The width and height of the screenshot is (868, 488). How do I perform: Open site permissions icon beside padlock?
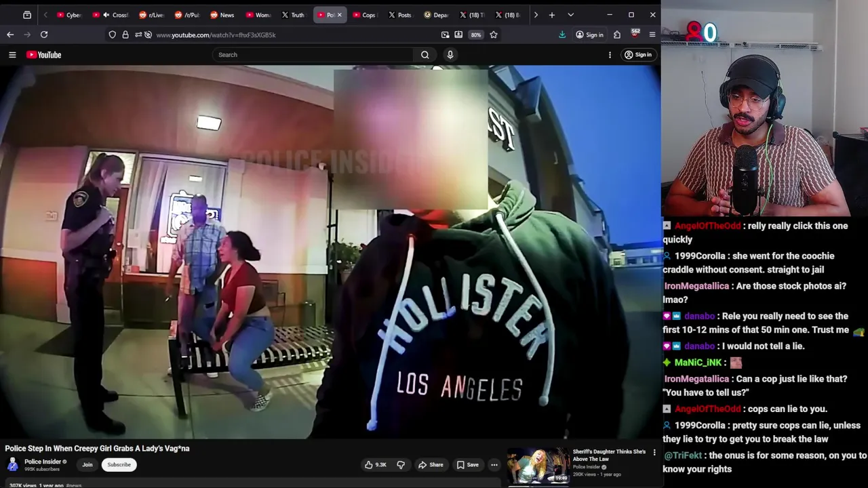(138, 35)
